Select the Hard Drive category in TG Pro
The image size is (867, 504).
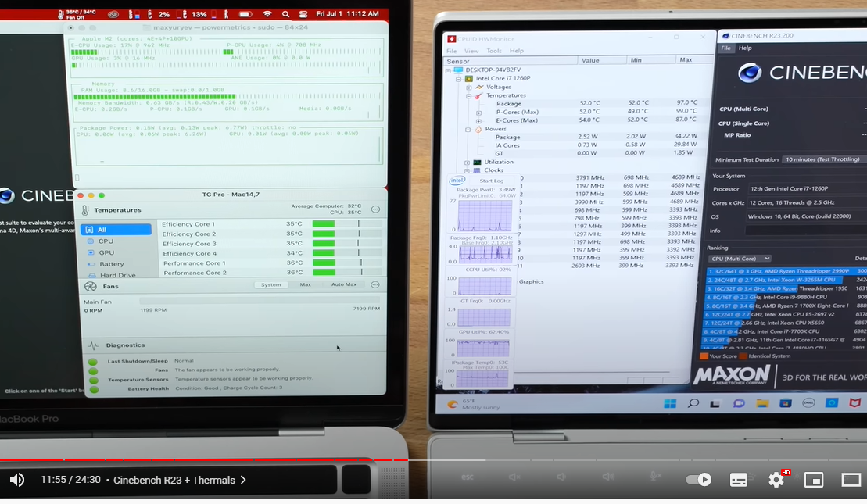(x=117, y=275)
